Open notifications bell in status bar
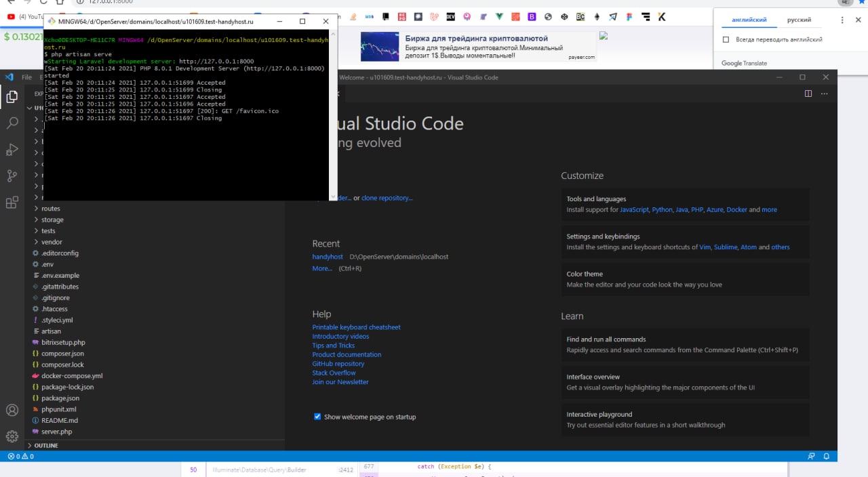The height and width of the screenshot is (477, 868). (x=827, y=456)
